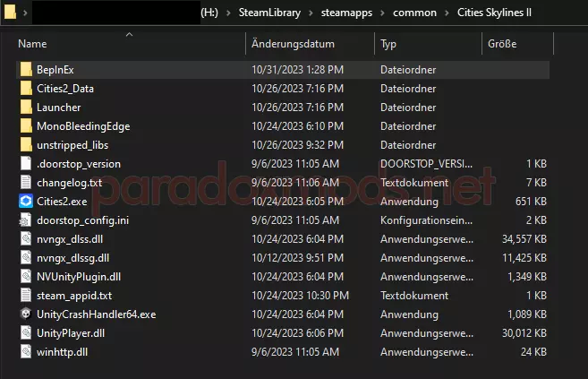Expand the chevron after common
This screenshot has width=588, height=379.
[447, 13]
